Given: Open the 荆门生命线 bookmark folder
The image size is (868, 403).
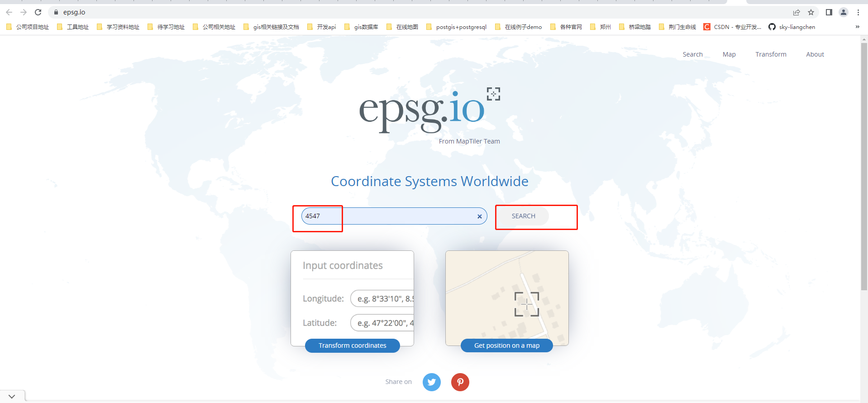Looking at the screenshot, I should (x=677, y=27).
